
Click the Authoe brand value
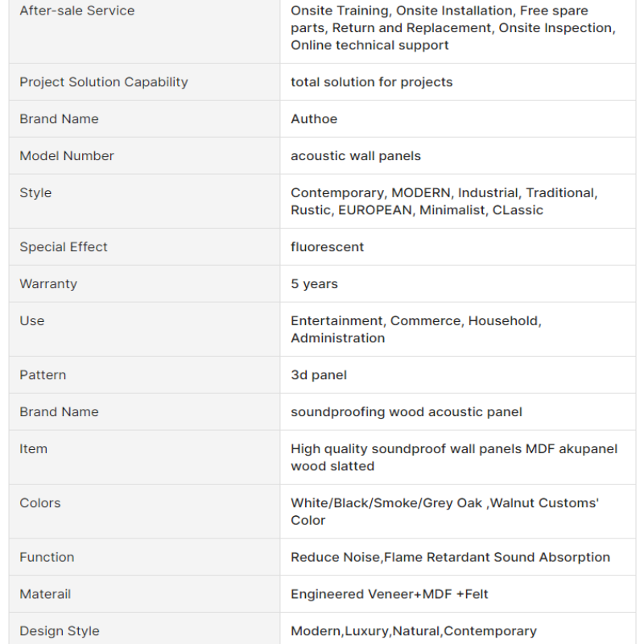pyautogui.click(x=314, y=119)
